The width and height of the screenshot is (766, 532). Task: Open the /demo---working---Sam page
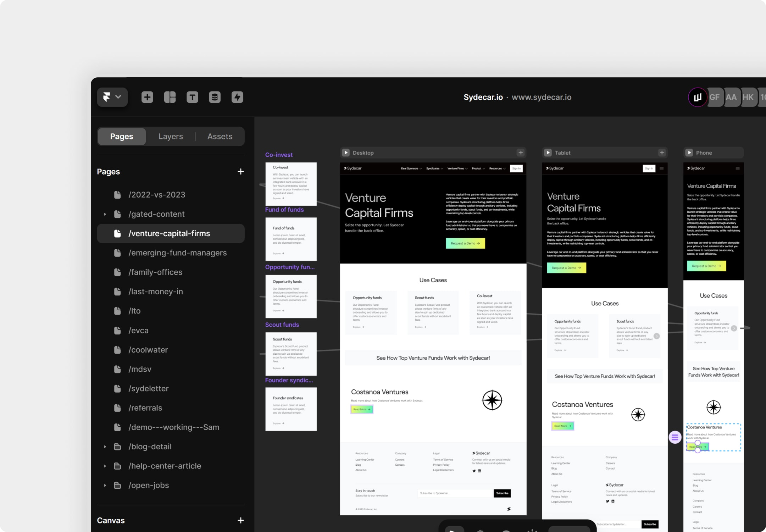[171, 427]
